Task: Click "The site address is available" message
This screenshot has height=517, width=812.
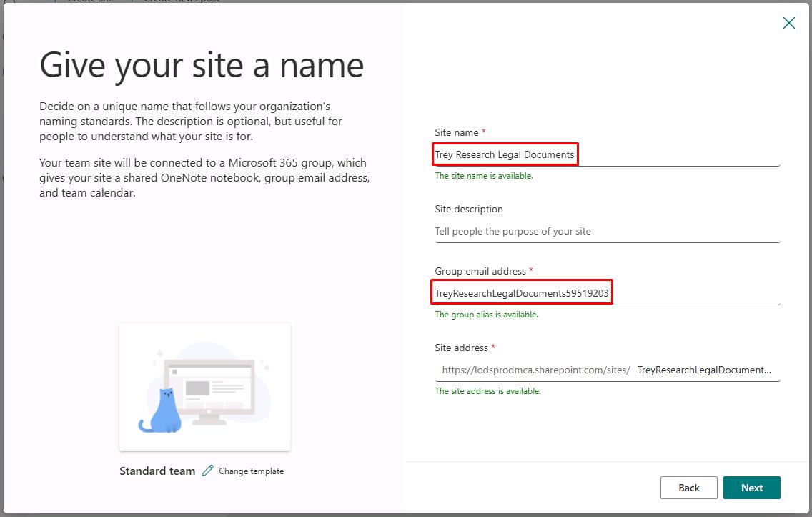Action: [487, 391]
